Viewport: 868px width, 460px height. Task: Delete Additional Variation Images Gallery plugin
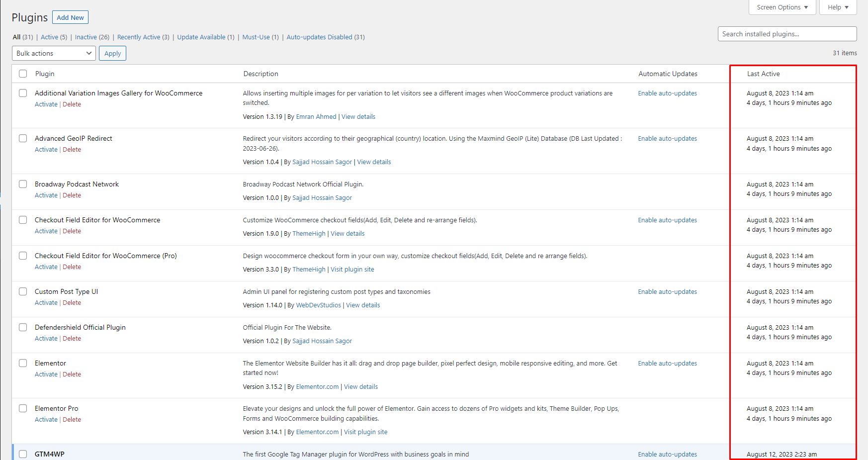[x=72, y=104]
